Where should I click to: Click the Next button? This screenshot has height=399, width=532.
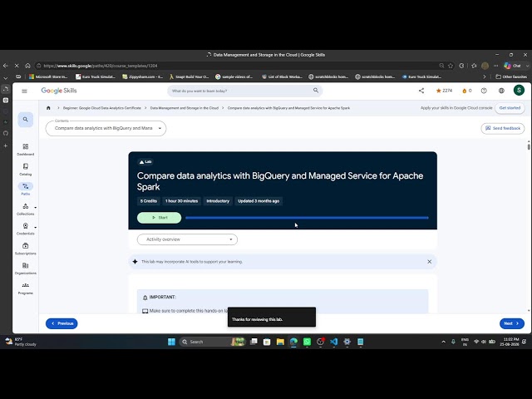pos(512,323)
